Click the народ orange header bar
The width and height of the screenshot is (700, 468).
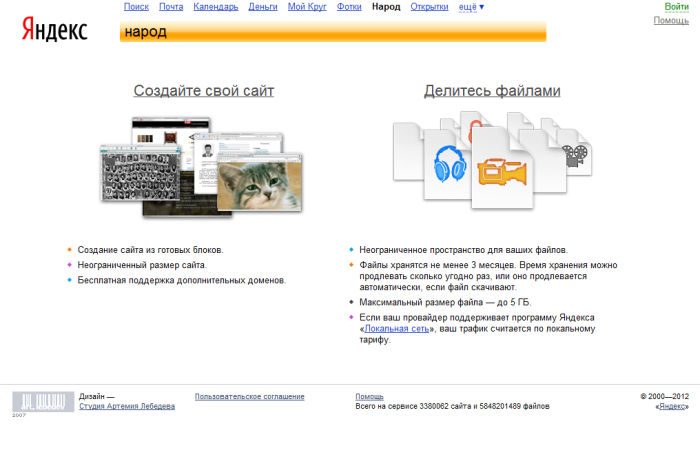click(333, 32)
